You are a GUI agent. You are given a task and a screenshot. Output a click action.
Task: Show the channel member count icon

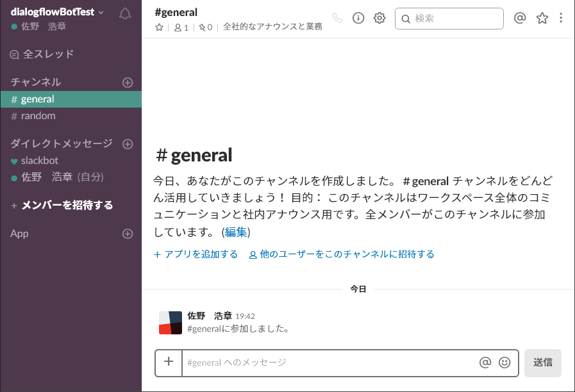tap(181, 28)
